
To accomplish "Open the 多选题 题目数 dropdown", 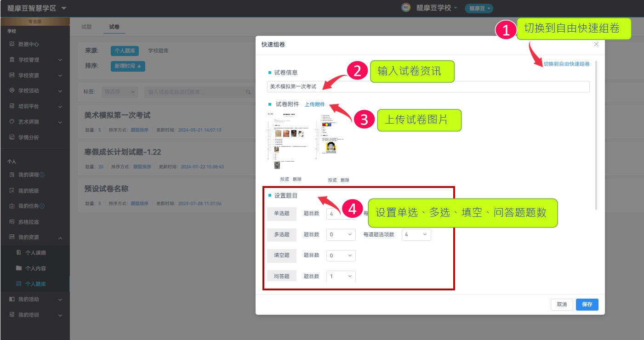I will (341, 235).
